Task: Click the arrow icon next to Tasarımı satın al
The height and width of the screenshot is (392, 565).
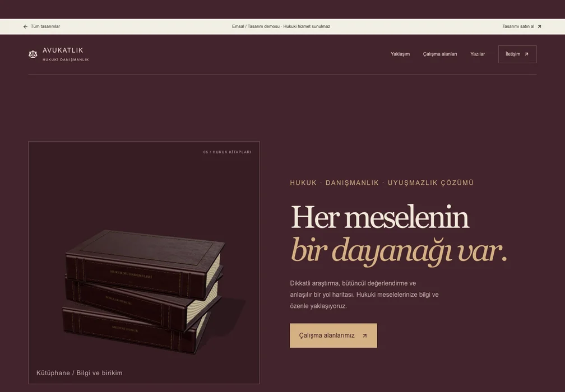Action: tap(539, 27)
